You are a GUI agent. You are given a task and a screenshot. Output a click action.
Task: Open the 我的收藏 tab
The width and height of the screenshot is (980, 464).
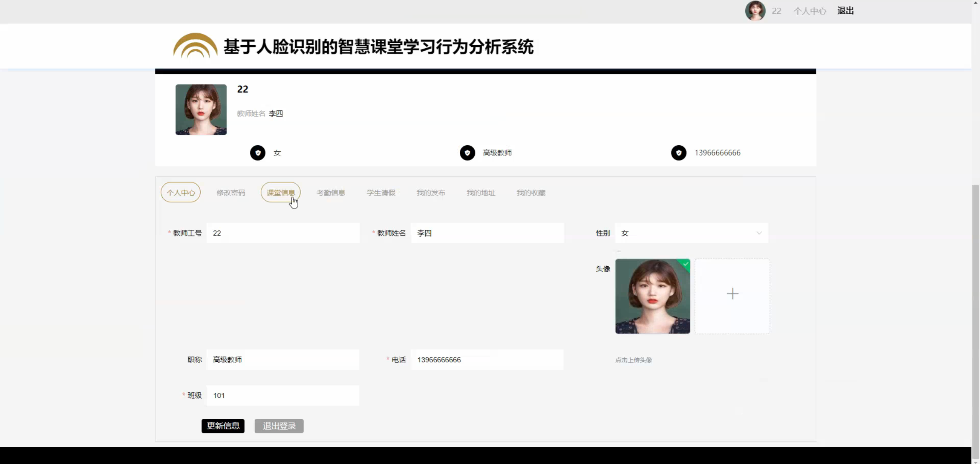[x=531, y=193]
